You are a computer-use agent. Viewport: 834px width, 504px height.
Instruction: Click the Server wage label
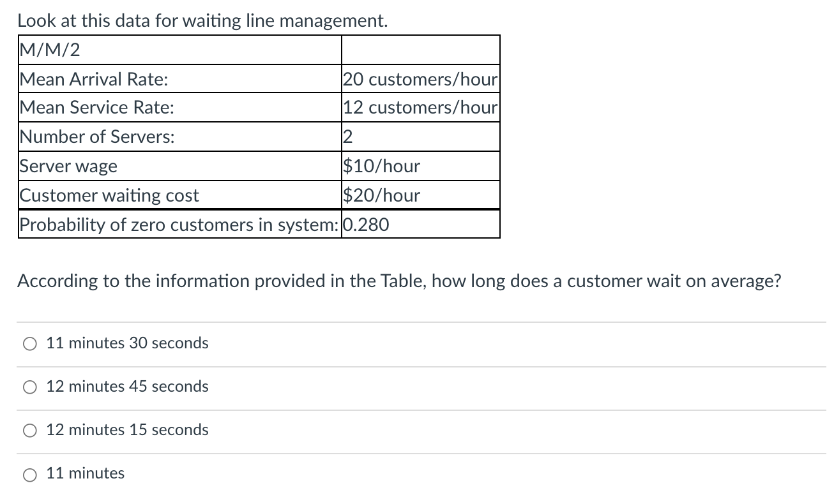point(68,166)
